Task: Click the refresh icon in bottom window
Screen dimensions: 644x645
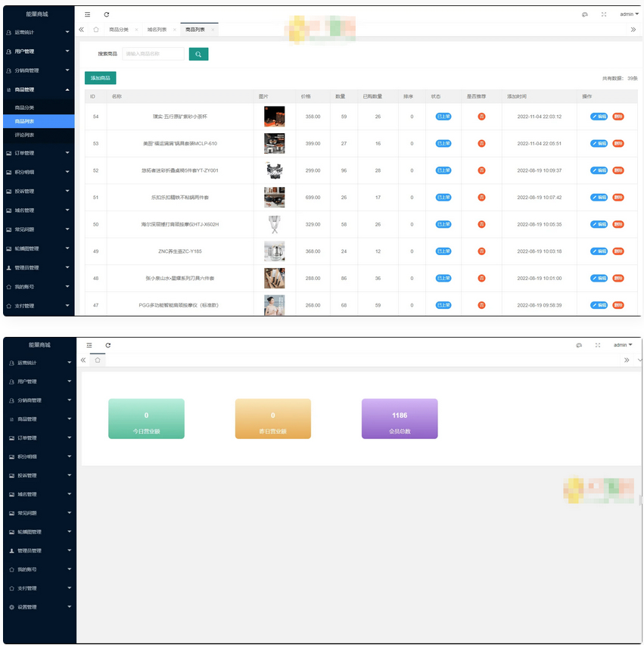Action: click(108, 345)
